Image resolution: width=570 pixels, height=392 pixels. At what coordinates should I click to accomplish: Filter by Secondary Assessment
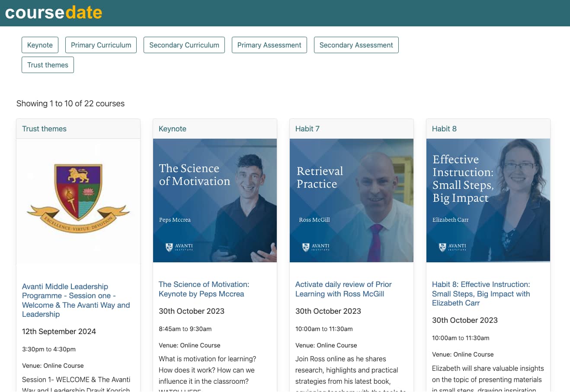point(356,45)
